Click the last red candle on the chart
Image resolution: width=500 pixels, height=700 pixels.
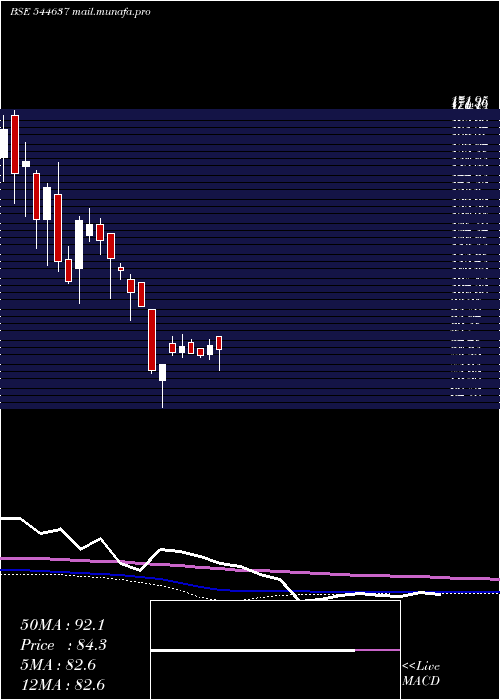tap(219, 343)
